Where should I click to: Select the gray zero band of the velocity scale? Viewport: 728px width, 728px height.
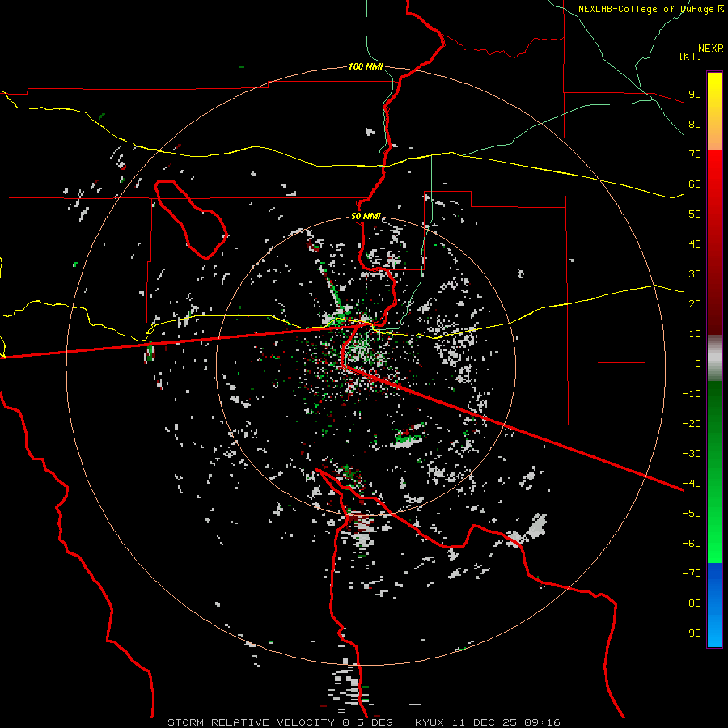714,358
